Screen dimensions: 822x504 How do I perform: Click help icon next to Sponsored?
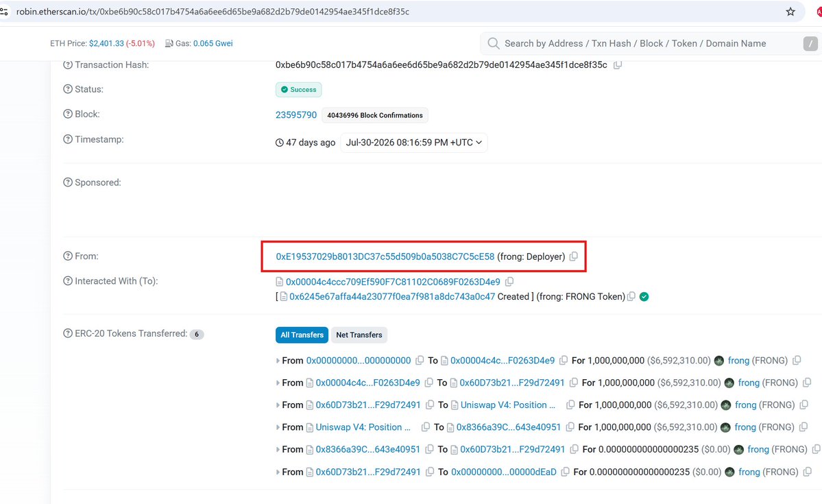click(x=68, y=182)
